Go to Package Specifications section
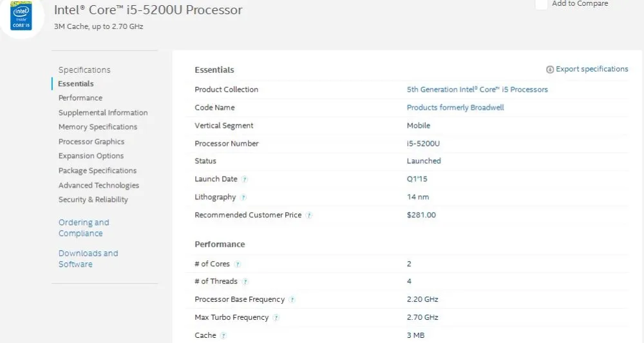The image size is (644, 343). point(97,170)
